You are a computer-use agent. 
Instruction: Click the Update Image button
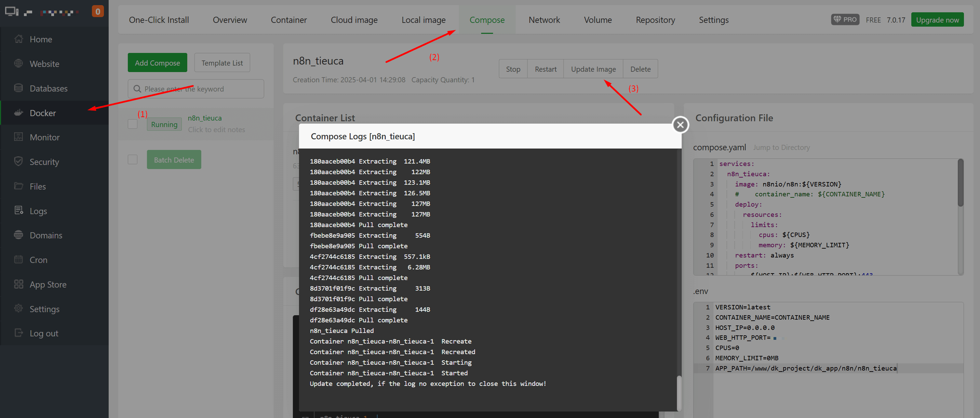pos(593,69)
